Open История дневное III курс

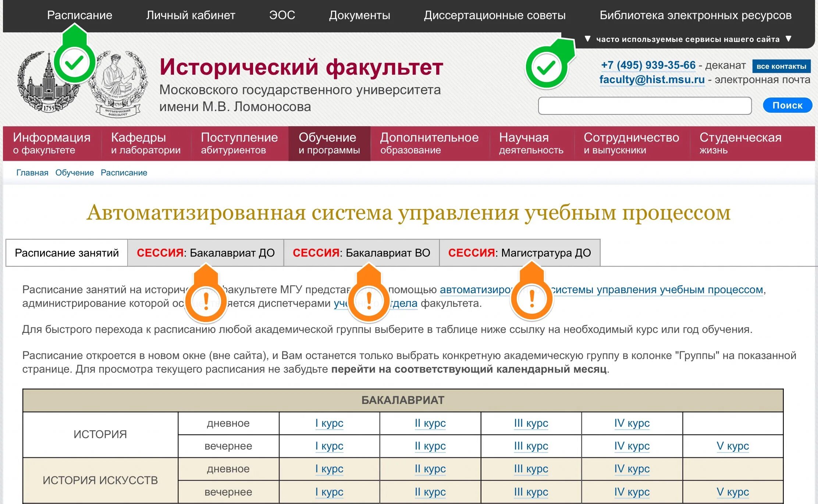click(531, 423)
